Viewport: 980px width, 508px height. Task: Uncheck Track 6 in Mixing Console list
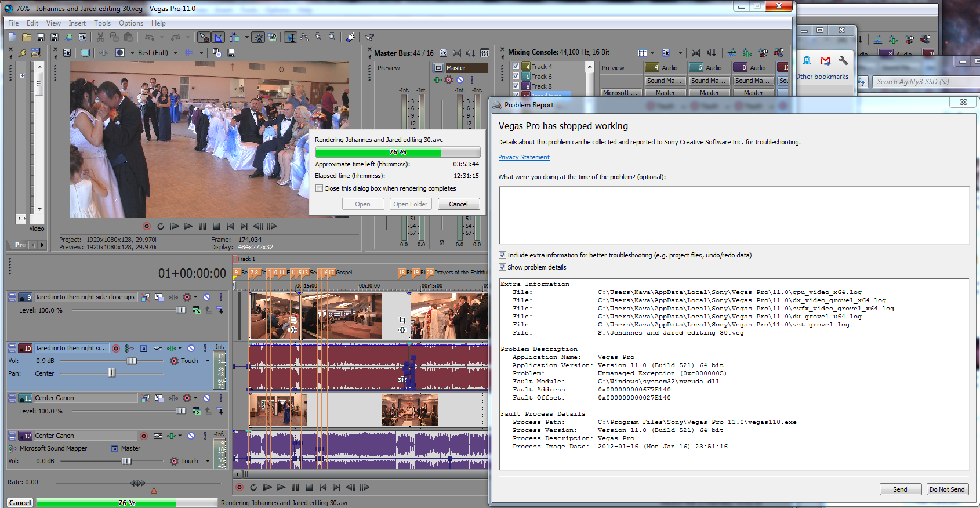point(516,76)
